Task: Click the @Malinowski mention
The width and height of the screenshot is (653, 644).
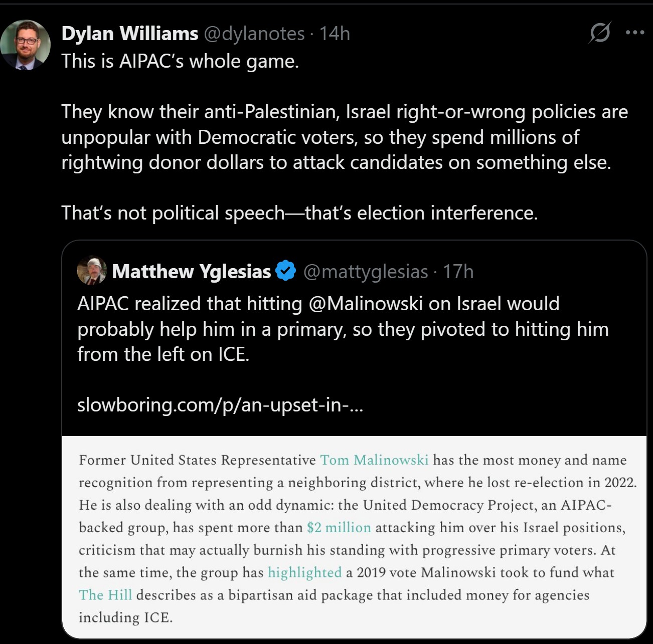Action: 366,304
